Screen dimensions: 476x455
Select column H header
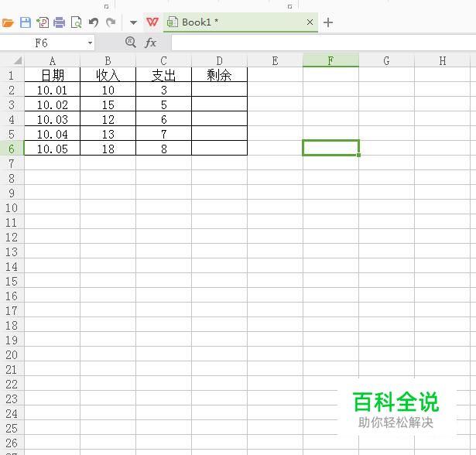[442, 60]
